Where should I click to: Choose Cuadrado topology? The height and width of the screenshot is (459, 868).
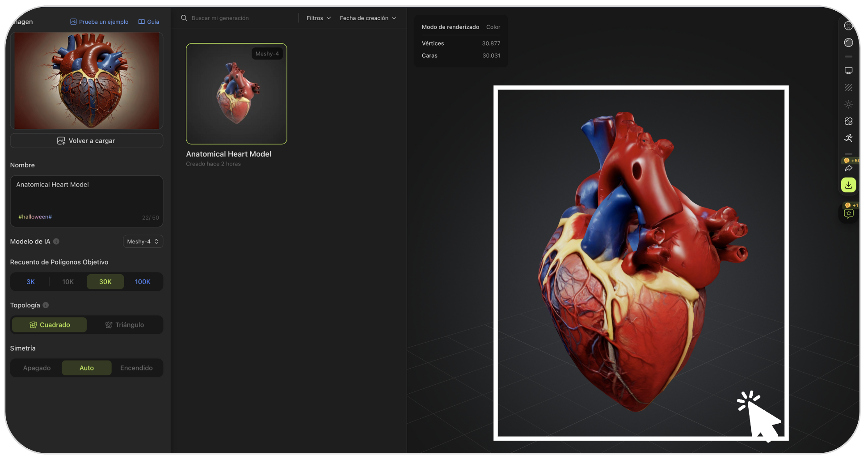click(50, 325)
